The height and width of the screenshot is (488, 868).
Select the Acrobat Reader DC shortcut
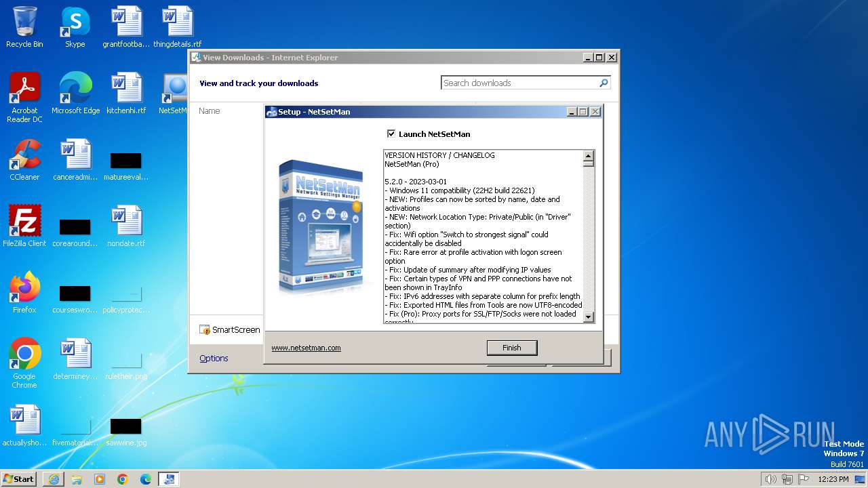click(x=24, y=98)
